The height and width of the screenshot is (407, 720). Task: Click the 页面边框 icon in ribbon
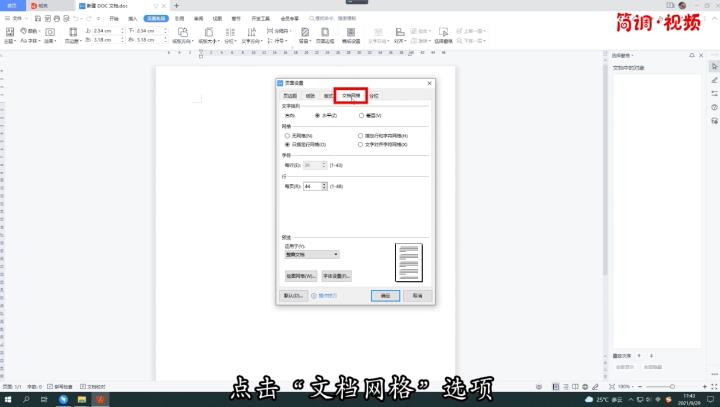coord(325,36)
